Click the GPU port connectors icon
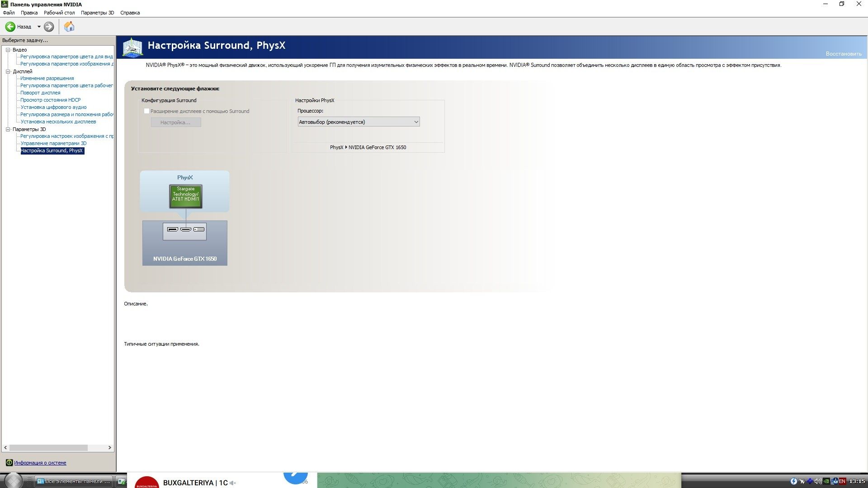 point(185,230)
